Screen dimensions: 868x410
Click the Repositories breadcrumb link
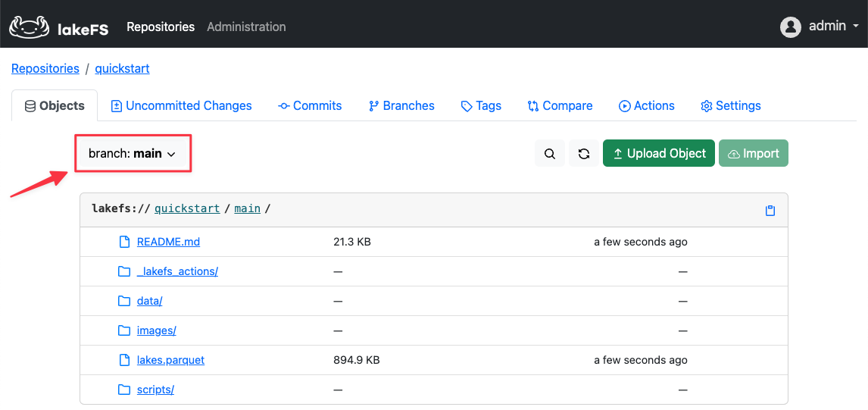point(45,68)
